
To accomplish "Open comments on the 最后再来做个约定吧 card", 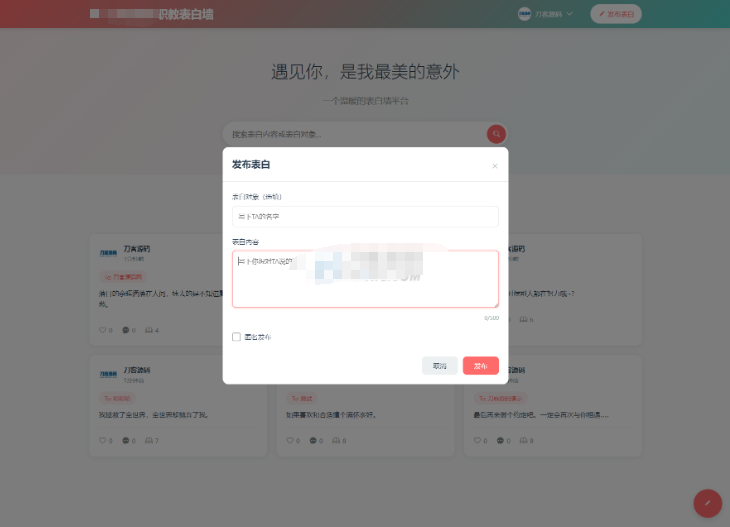I will point(500,440).
